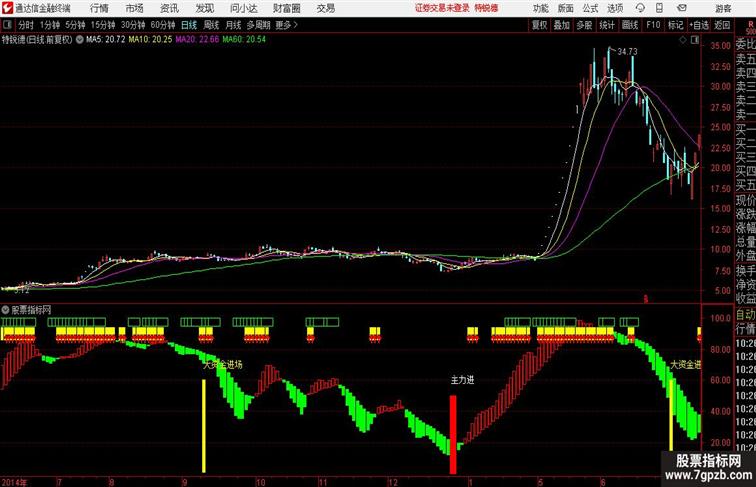Click the 2014年 date axis label
This screenshot has height=487, width=756.
[14, 482]
